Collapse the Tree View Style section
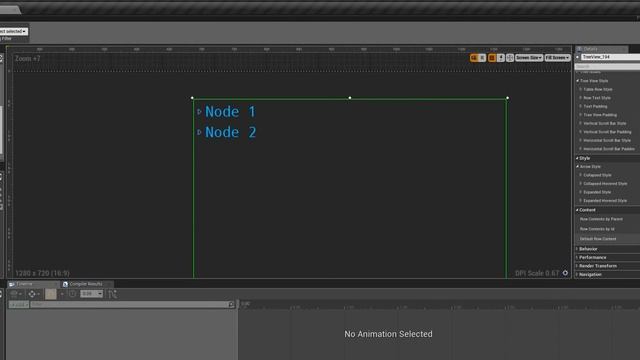This screenshot has height=360, width=640. pyautogui.click(x=577, y=81)
